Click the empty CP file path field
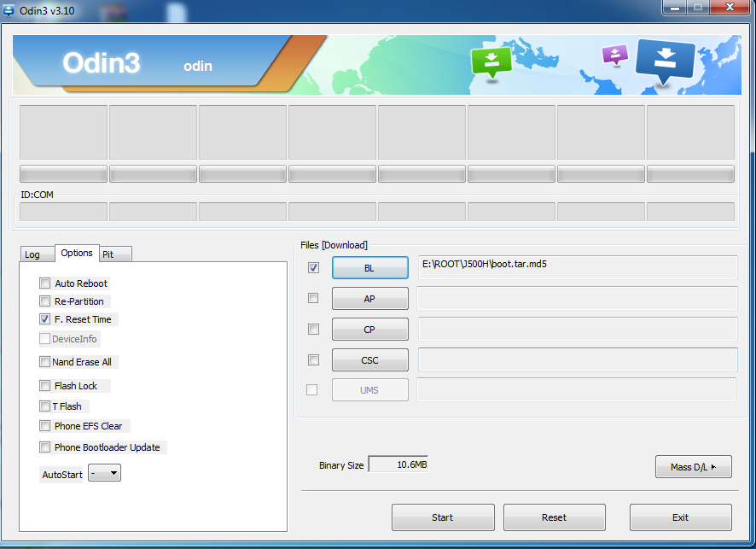The height and width of the screenshot is (549, 756). (x=578, y=330)
